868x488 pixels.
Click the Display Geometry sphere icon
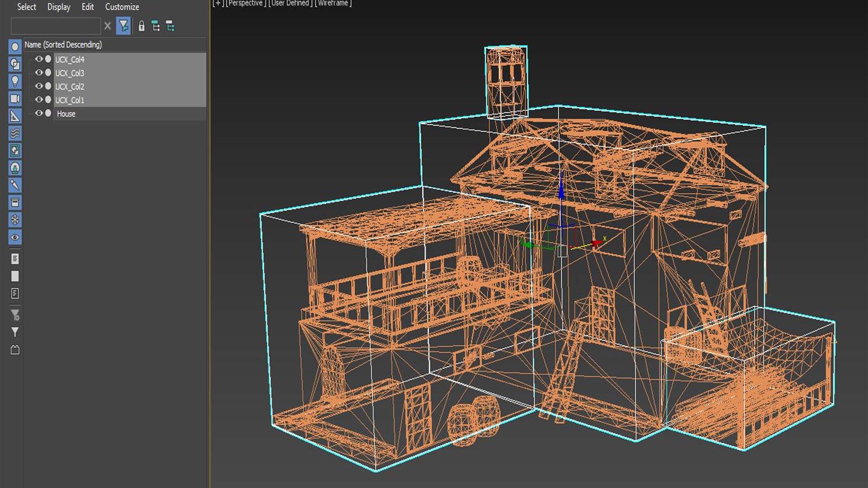click(x=15, y=47)
